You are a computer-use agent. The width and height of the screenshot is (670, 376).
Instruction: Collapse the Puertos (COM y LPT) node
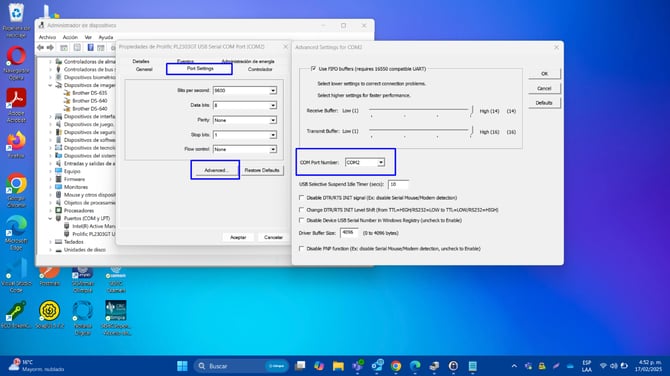50,218
